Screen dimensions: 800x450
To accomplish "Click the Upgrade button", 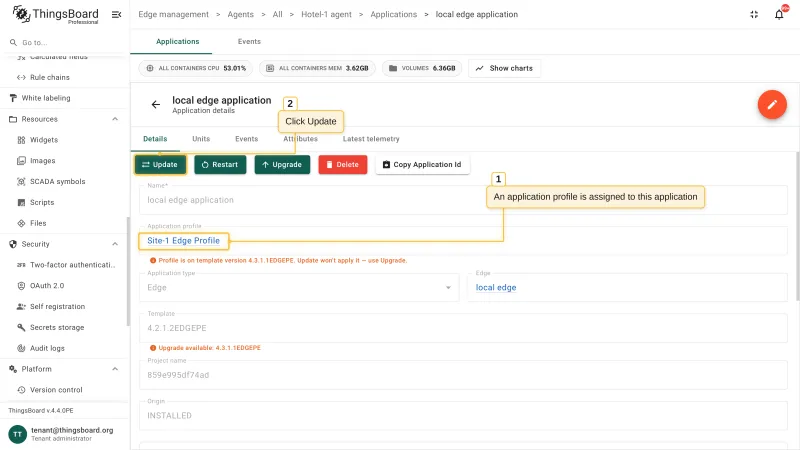I will coord(282,164).
